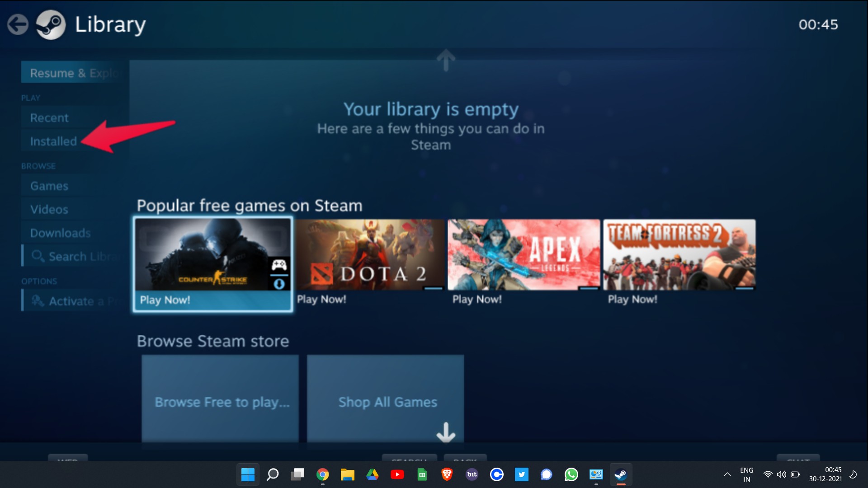Click Play Now on Team Fortress 2
Image resolution: width=868 pixels, height=488 pixels.
coord(632,299)
